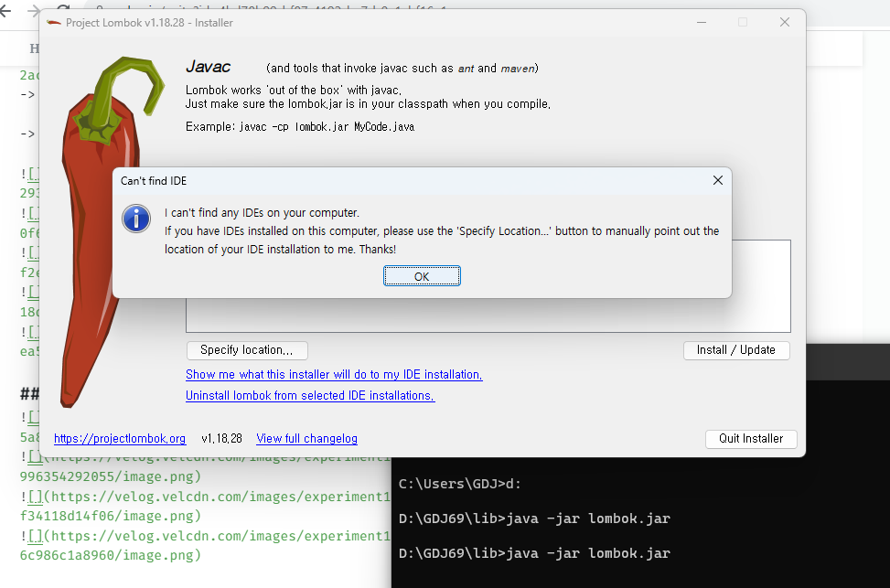
Task: Minimize the Lombok Installer window
Action: 702,22
